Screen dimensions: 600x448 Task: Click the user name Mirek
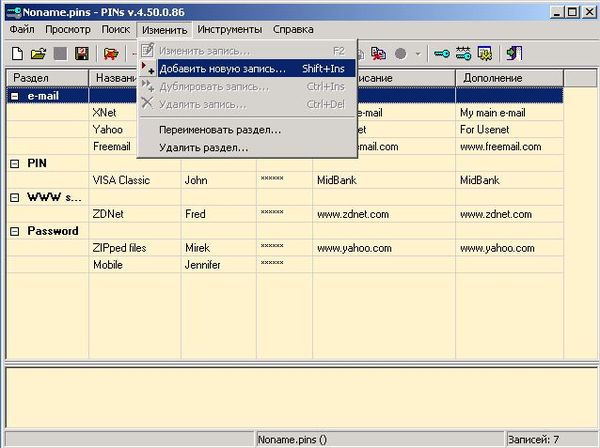pos(197,248)
